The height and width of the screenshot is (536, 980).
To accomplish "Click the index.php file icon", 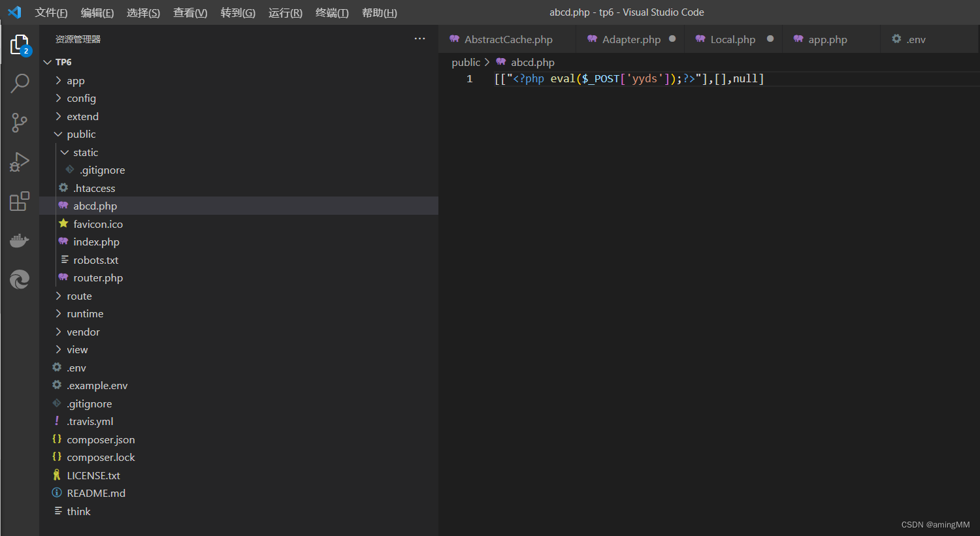I will (63, 242).
